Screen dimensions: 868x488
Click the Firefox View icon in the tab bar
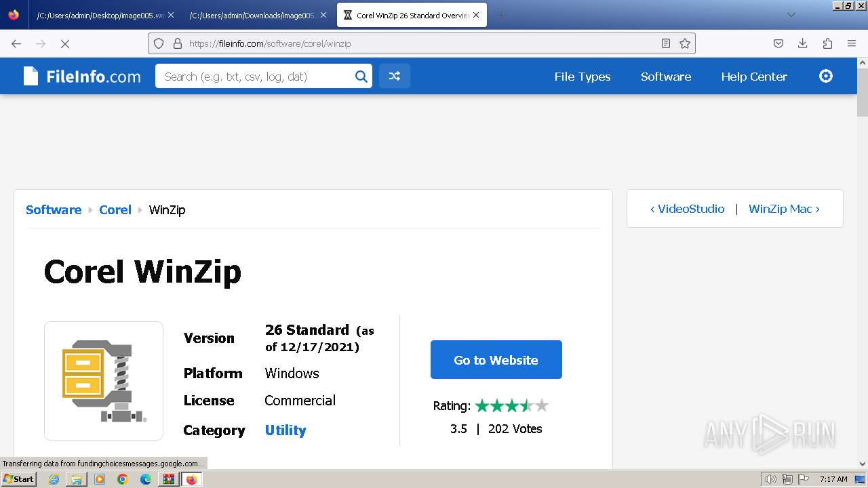tap(14, 15)
